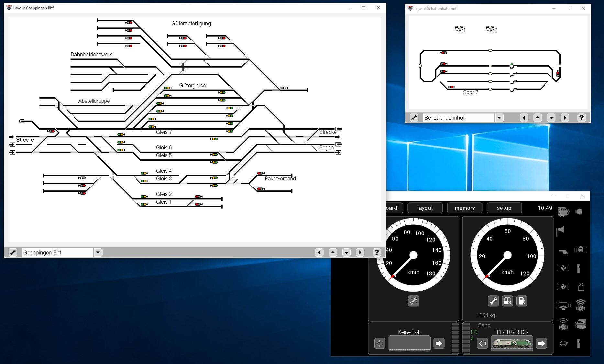This screenshot has width=604, height=364.
Task: Click left navigation arrow in Goeppingen Bhf window
Action: (319, 252)
